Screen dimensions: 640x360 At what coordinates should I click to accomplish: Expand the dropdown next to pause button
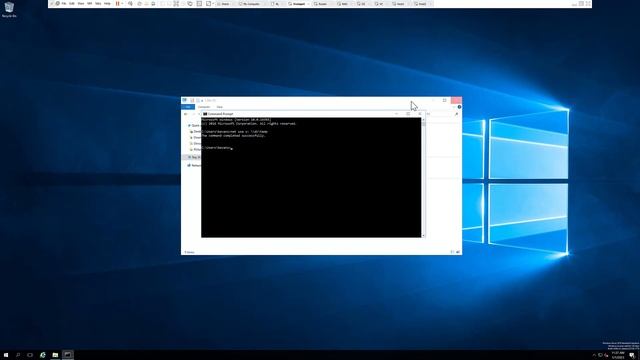point(122,4)
